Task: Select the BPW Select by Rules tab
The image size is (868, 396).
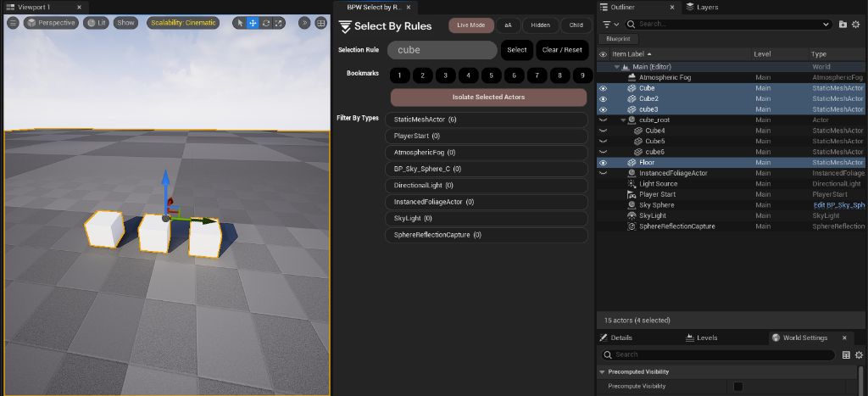Action: pyautogui.click(x=374, y=7)
